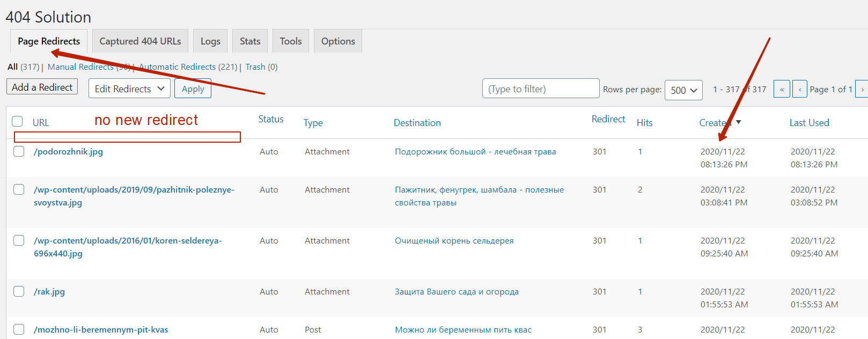Tick the /mozhno-li-beremennym-pit-kvas checkbox

click(x=19, y=329)
